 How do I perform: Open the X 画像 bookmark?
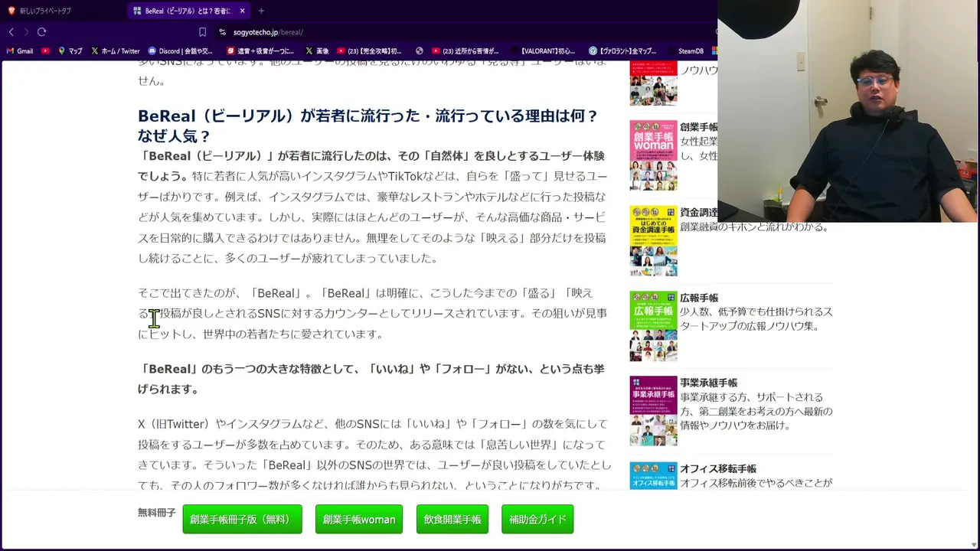(x=317, y=51)
